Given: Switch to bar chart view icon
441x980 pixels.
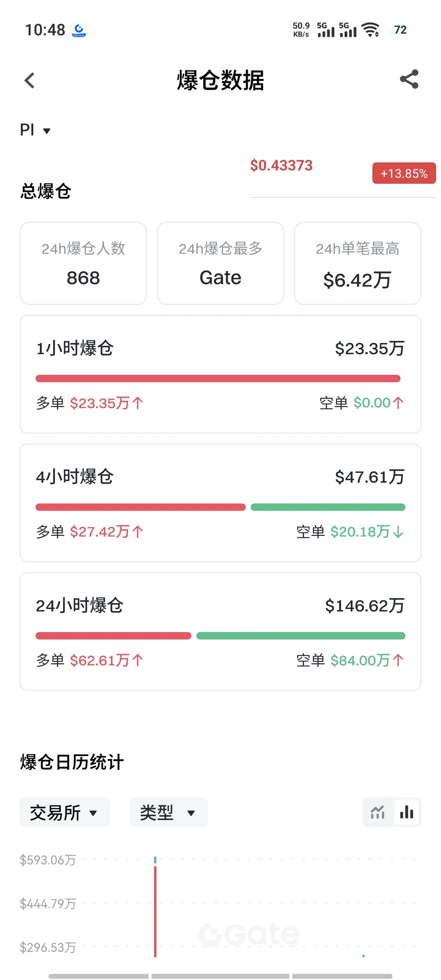Looking at the screenshot, I should pyautogui.click(x=407, y=812).
